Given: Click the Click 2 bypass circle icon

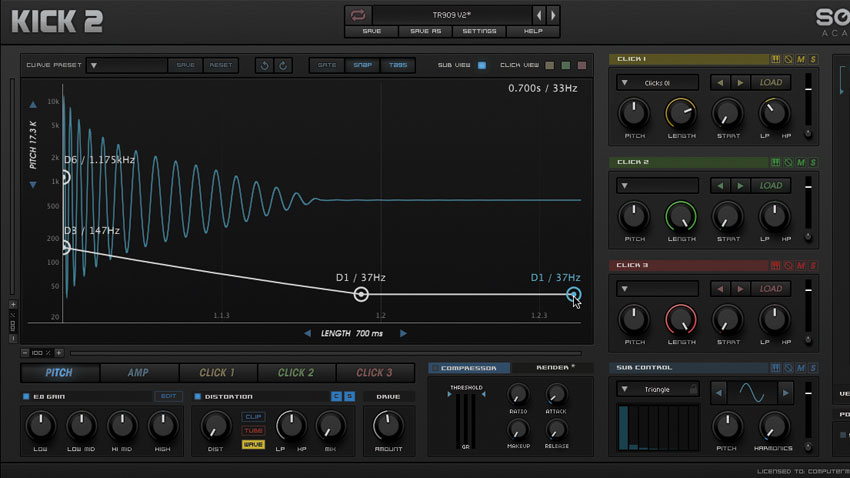Looking at the screenshot, I should (788, 162).
